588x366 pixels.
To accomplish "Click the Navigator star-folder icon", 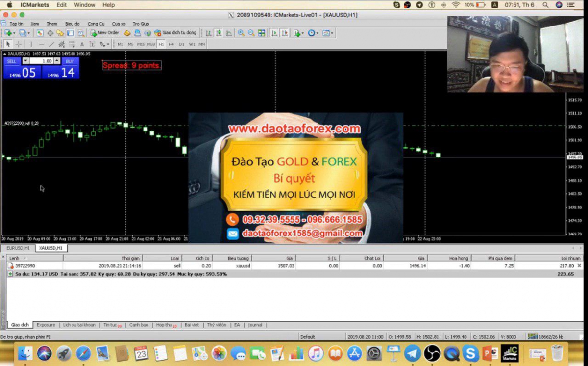I will tap(60, 33).
